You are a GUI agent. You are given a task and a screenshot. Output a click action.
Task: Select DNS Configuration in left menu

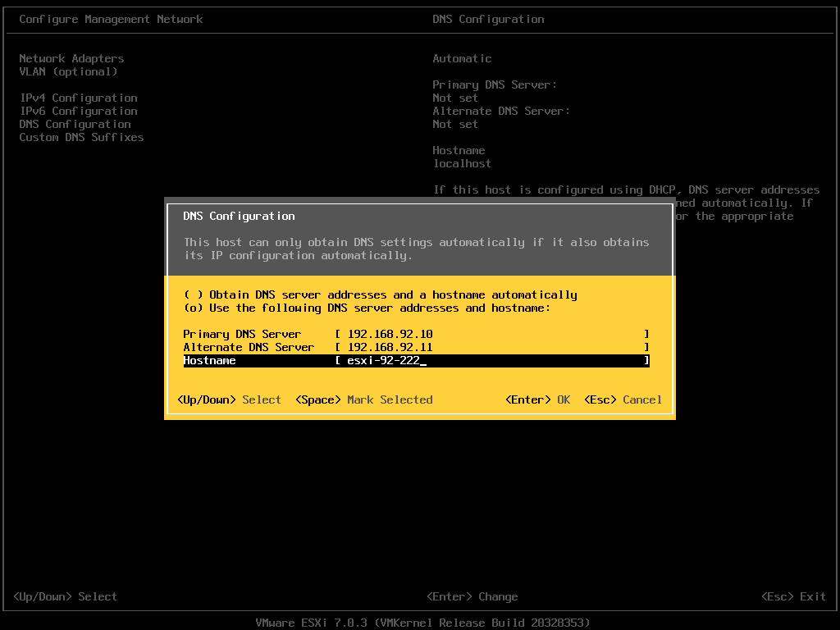(x=75, y=124)
